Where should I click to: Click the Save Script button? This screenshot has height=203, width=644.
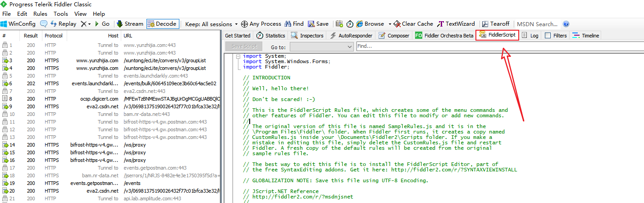[x=244, y=46]
